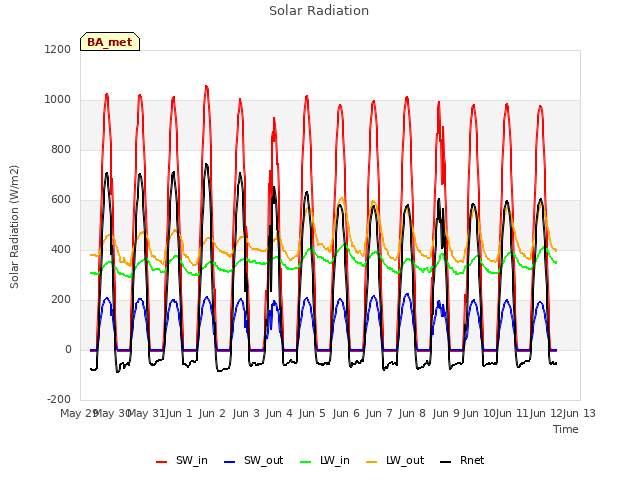Click the 1200 y-axis tick label

click(x=58, y=49)
